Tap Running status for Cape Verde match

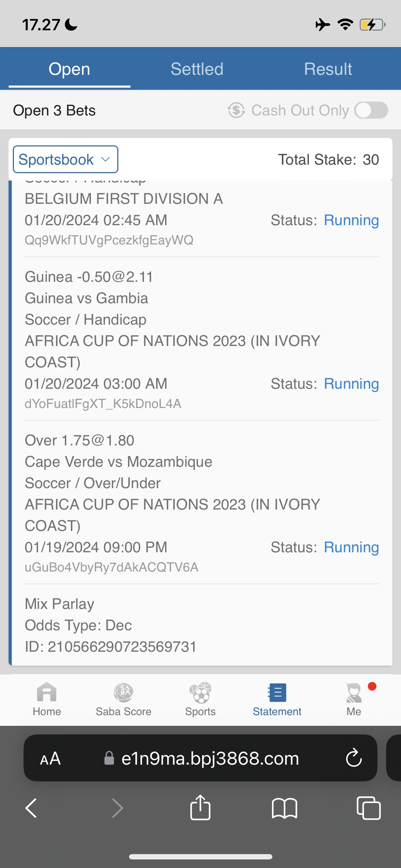click(x=351, y=547)
